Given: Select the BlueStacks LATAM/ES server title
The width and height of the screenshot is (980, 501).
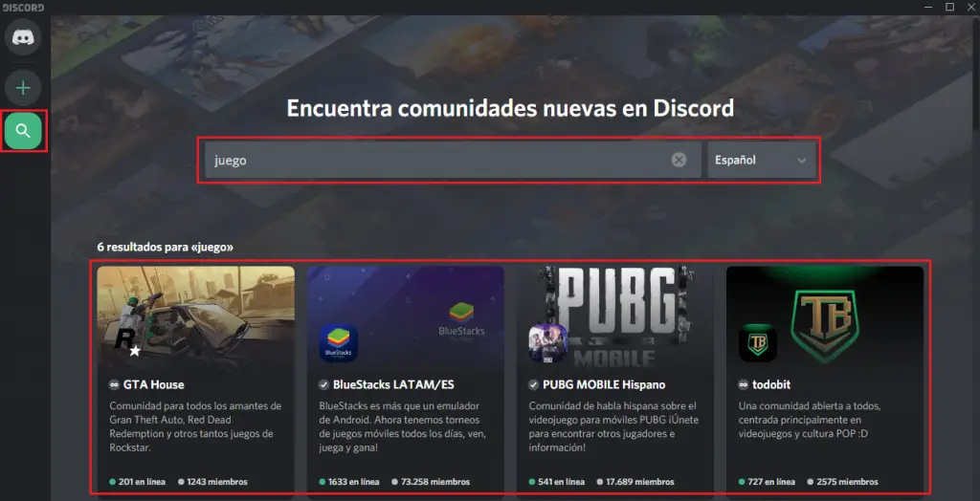Looking at the screenshot, I should click(393, 384).
